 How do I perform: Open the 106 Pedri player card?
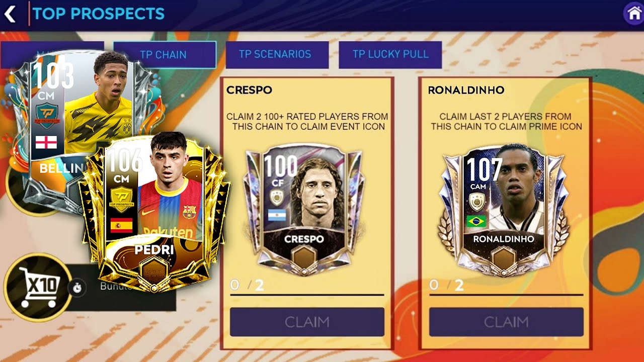[155, 212]
